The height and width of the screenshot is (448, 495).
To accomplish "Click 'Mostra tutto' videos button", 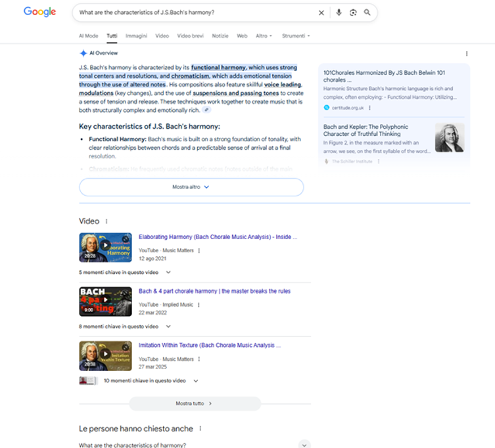I will click(195, 403).
